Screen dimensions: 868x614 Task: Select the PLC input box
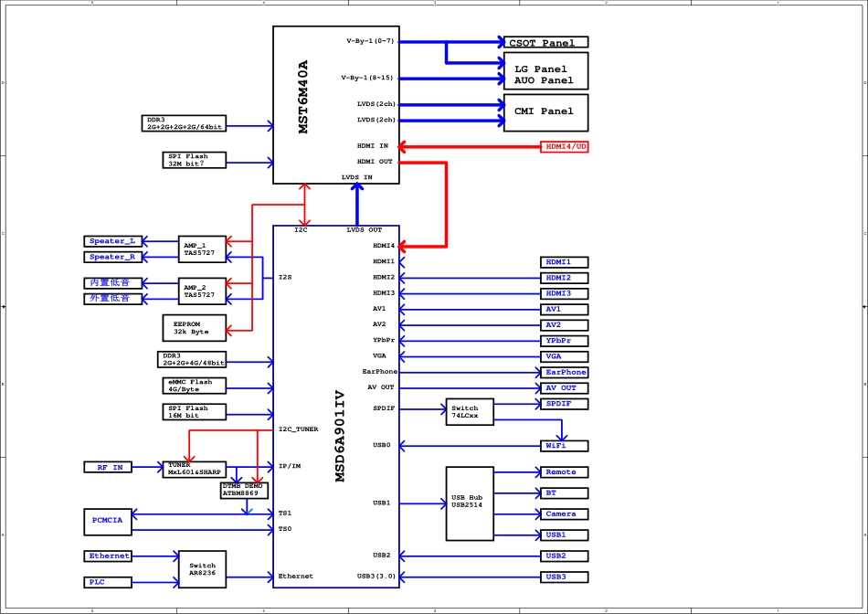coord(107,582)
